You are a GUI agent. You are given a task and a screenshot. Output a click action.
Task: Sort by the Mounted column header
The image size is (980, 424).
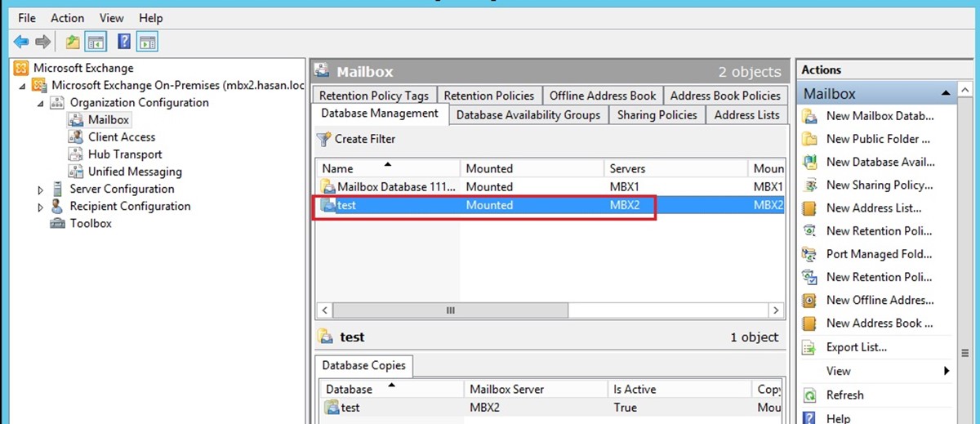532,168
